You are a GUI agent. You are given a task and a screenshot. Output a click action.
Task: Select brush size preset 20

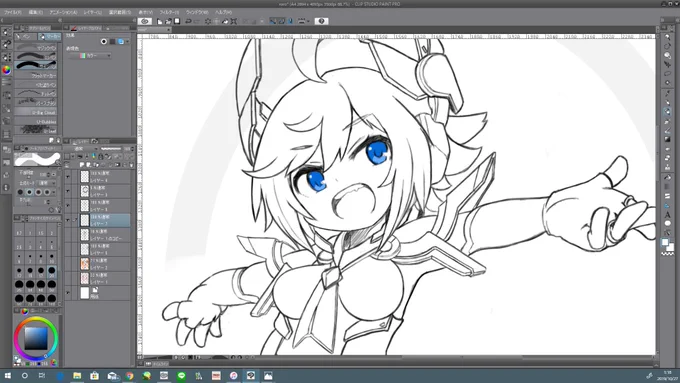click(x=52, y=272)
